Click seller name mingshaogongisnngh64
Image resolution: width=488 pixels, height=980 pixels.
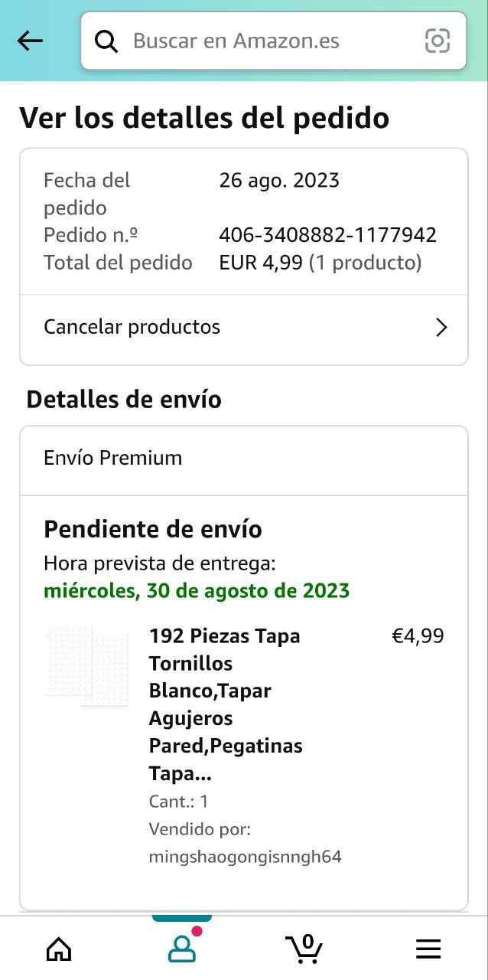(245, 857)
